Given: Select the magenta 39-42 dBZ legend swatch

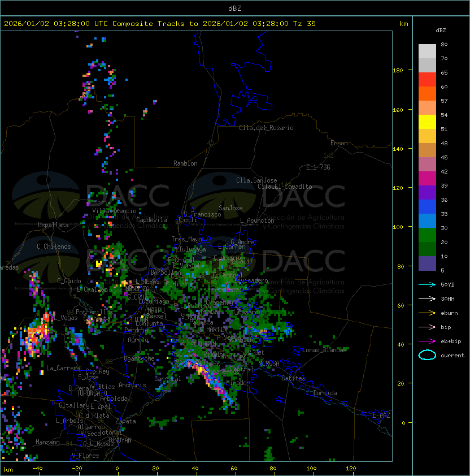Looking at the screenshot, I should coord(427,179).
